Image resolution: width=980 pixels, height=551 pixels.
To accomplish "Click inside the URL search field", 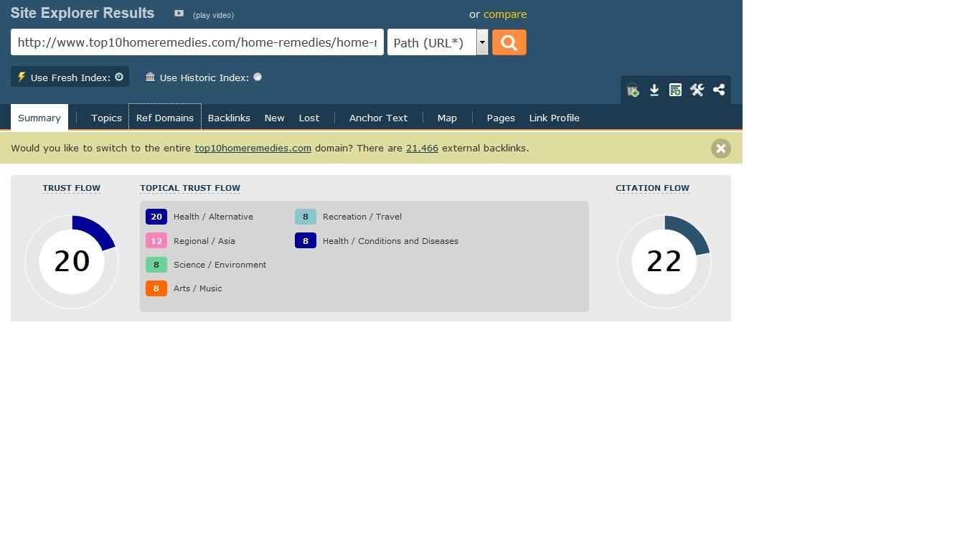I will [197, 42].
